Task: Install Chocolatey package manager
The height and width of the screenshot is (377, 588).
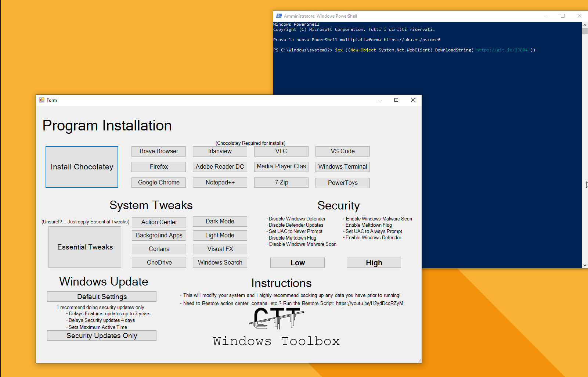Action: (x=82, y=167)
